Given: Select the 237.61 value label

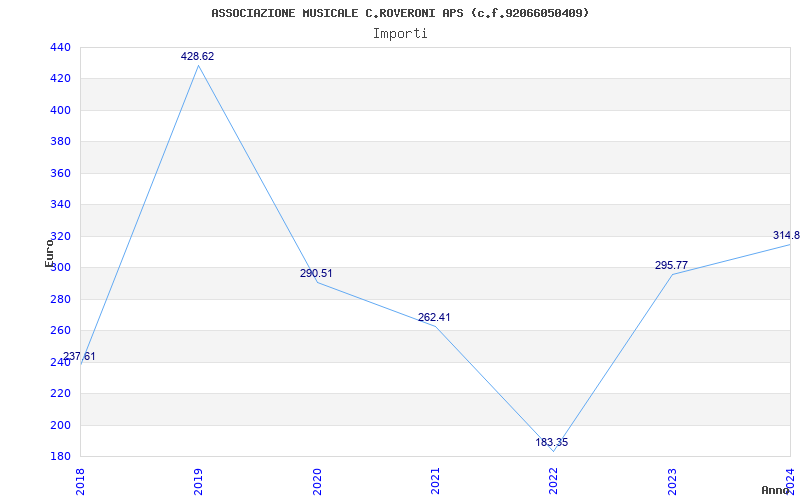Looking at the screenshot, I should (79, 357).
